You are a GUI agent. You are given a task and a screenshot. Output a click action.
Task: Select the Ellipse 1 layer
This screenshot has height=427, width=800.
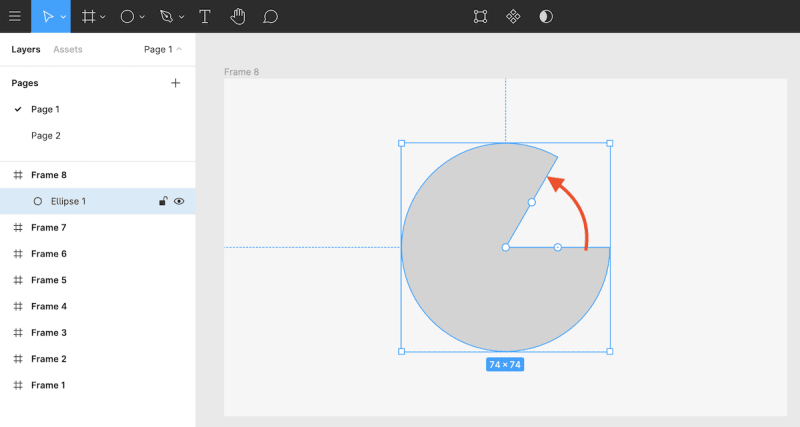pos(97,201)
